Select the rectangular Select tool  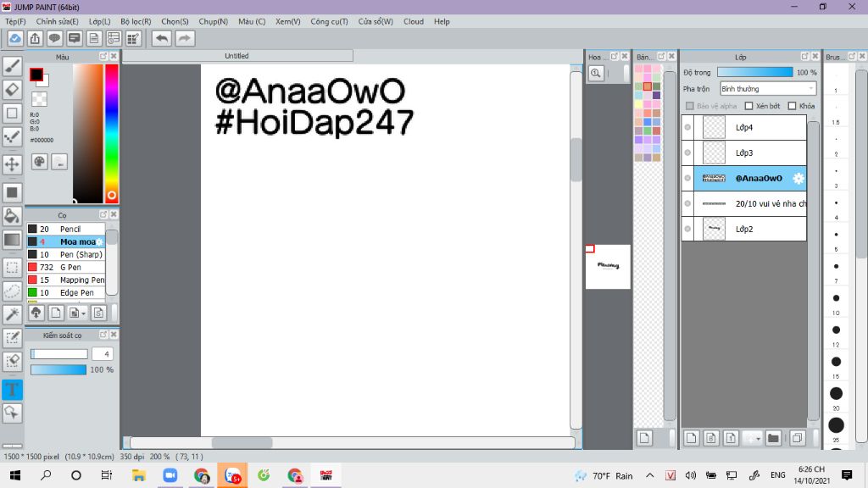[12, 268]
